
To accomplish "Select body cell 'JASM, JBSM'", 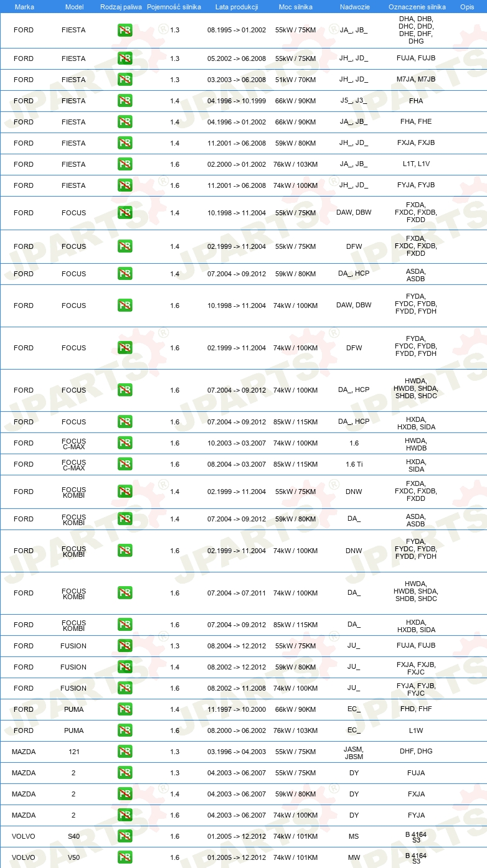I will tap(354, 752).
